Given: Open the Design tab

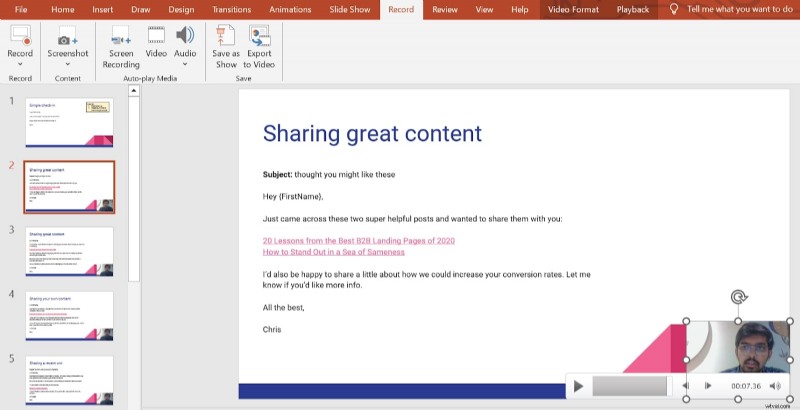Looking at the screenshot, I should tap(181, 9).
